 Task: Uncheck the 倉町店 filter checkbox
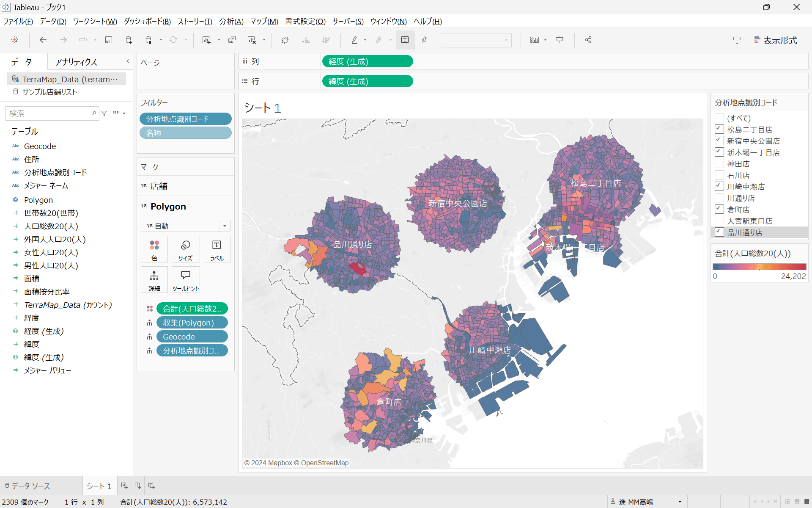coord(719,209)
